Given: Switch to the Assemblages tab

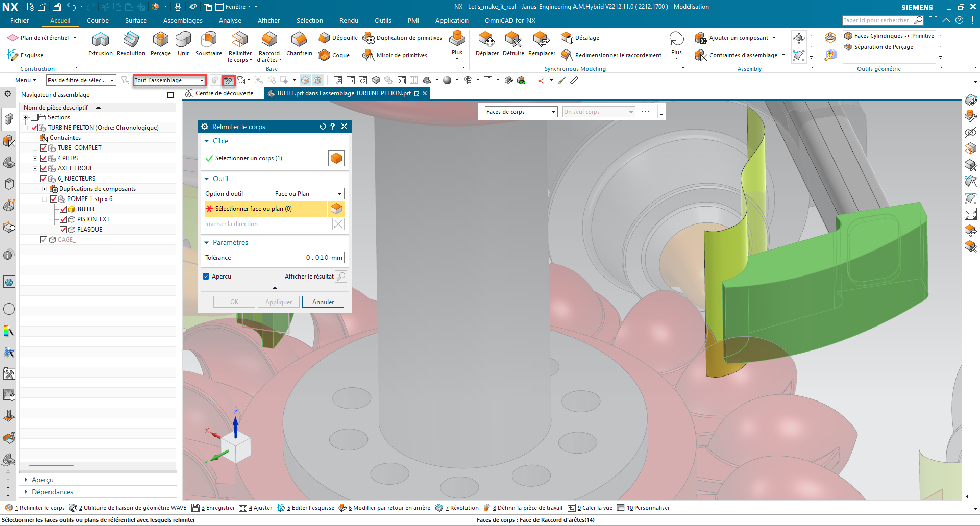Looking at the screenshot, I should click(x=183, y=21).
